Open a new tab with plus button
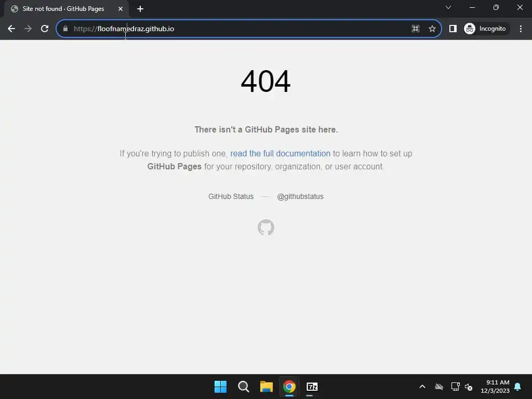532x399 pixels. coord(140,9)
